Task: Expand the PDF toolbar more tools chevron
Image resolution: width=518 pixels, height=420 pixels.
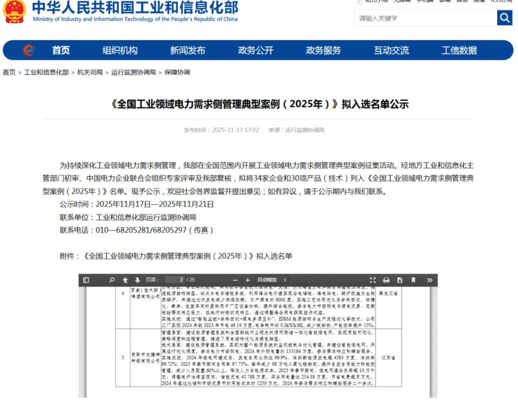Action: click(429, 280)
